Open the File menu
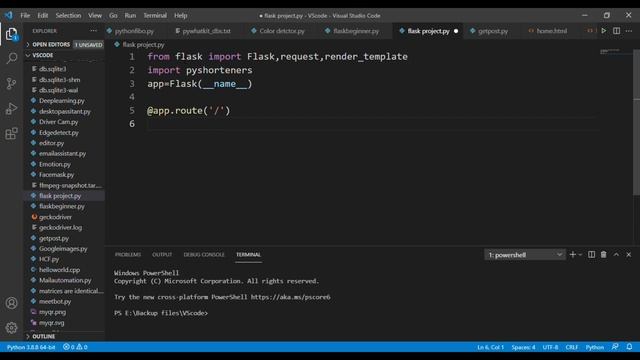Viewport: 640px width, 360px height. point(25,16)
